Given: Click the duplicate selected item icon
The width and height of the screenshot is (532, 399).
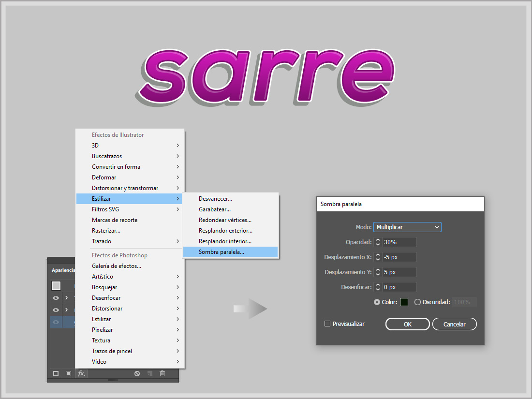Looking at the screenshot, I should pos(150,373).
